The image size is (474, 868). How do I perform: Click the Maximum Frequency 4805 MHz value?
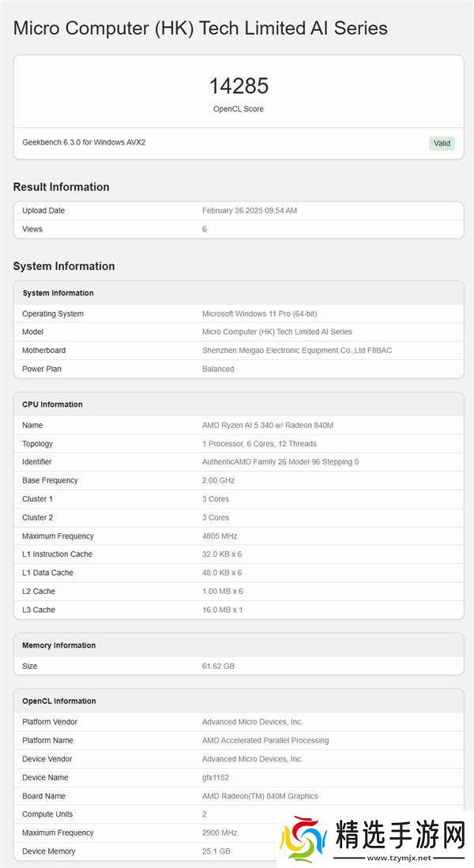click(219, 536)
